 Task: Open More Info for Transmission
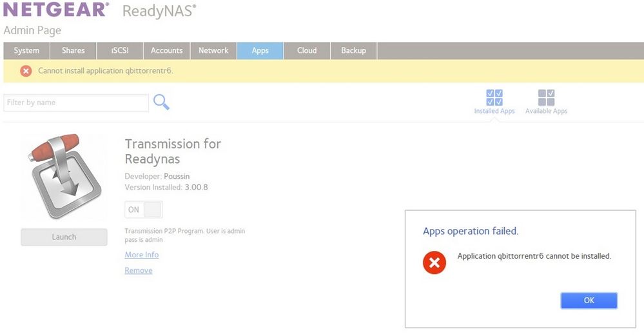click(142, 255)
